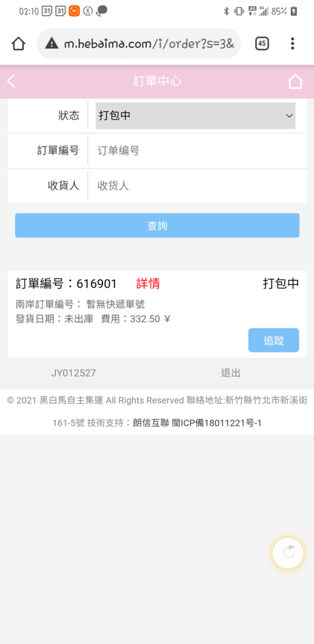Viewport: 314px width, 644px height.
Task: Tap the floating refresh button
Action: [288, 553]
